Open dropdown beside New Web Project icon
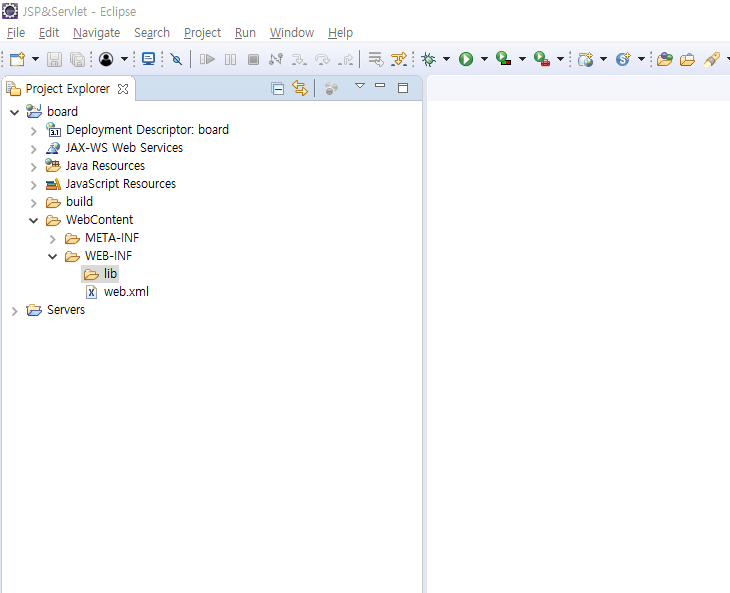The image size is (730, 593). pos(603,59)
